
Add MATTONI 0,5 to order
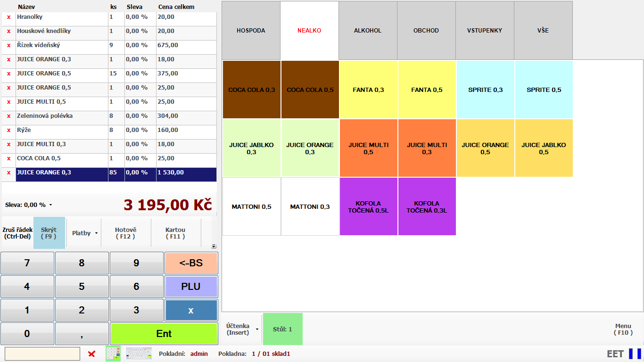tap(252, 206)
